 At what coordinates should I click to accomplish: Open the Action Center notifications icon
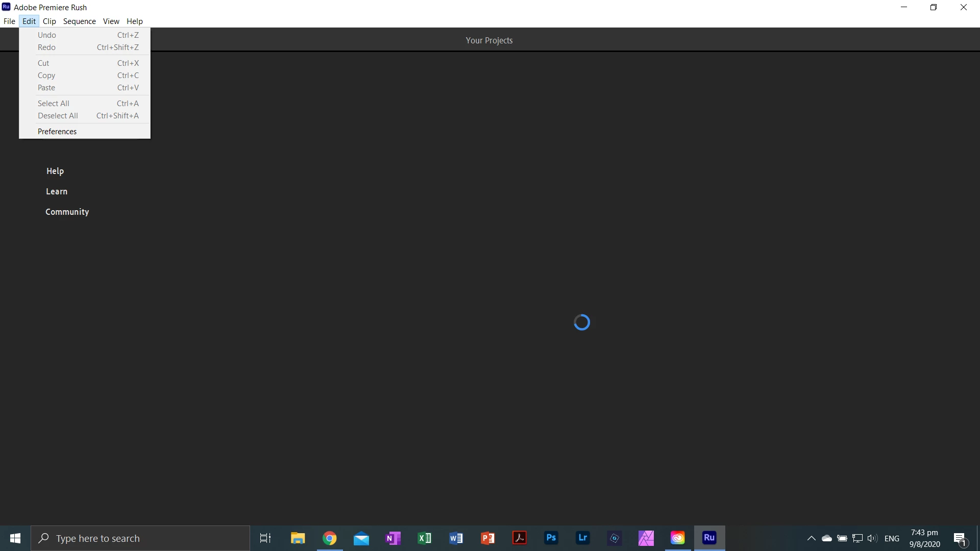tap(960, 538)
